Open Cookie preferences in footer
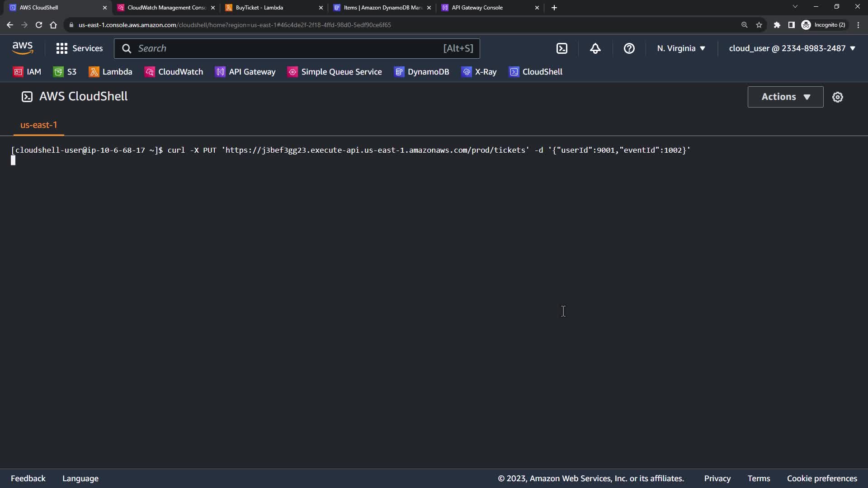The image size is (868, 488). click(x=821, y=479)
